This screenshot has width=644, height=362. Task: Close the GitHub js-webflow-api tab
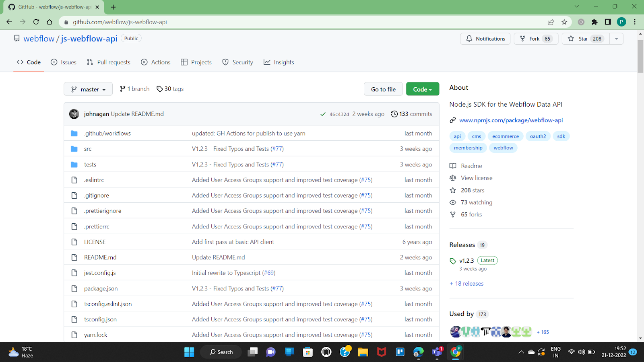pos(97,7)
